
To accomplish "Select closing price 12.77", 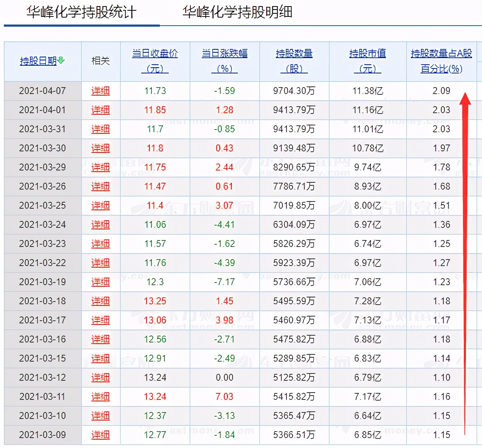I will pyautogui.click(x=155, y=435).
